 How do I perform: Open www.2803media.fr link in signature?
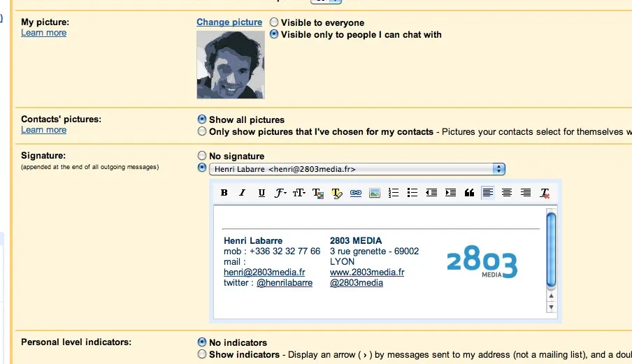click(x=367, y=272)
